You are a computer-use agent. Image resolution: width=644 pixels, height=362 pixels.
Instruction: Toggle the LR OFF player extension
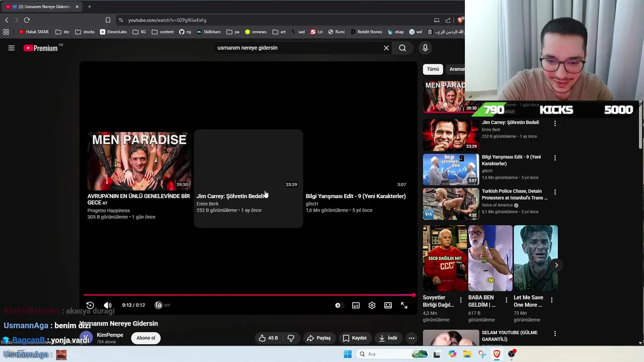click(x=163, y=305)
